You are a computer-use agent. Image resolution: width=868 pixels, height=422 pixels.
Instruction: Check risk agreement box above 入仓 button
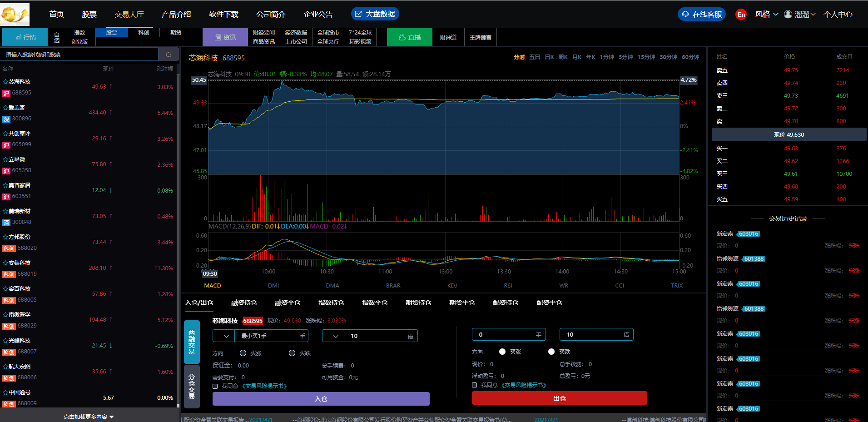click(215, 386)
